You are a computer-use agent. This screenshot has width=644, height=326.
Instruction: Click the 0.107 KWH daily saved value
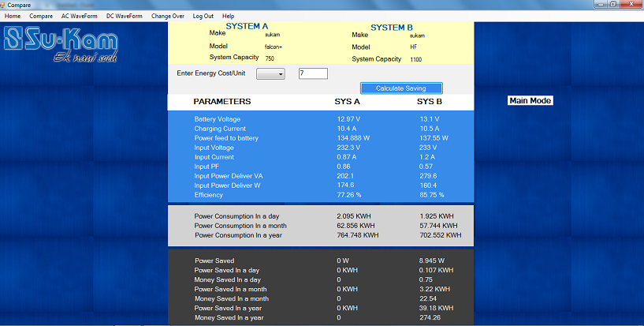click(x=436, y=270)
